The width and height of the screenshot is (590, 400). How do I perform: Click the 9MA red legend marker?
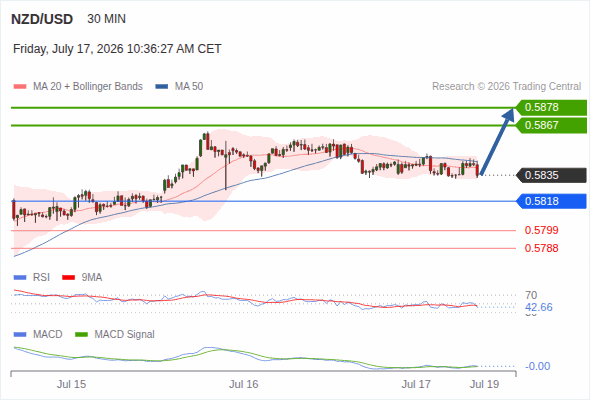pos(68,278)
